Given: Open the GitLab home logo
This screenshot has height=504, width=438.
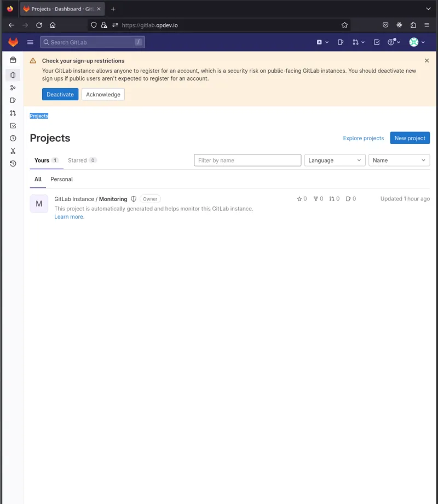Looking at the screenshot, I should pos(12,42).
